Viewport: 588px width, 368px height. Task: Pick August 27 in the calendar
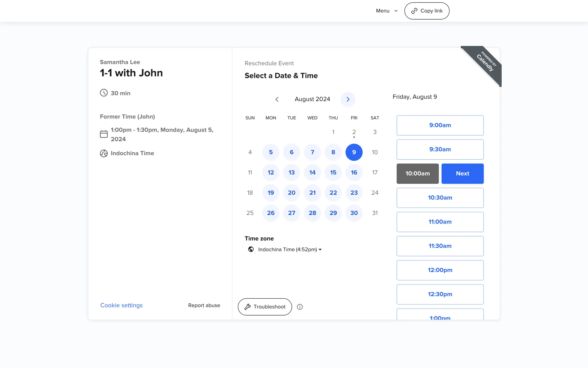point(291,213)
